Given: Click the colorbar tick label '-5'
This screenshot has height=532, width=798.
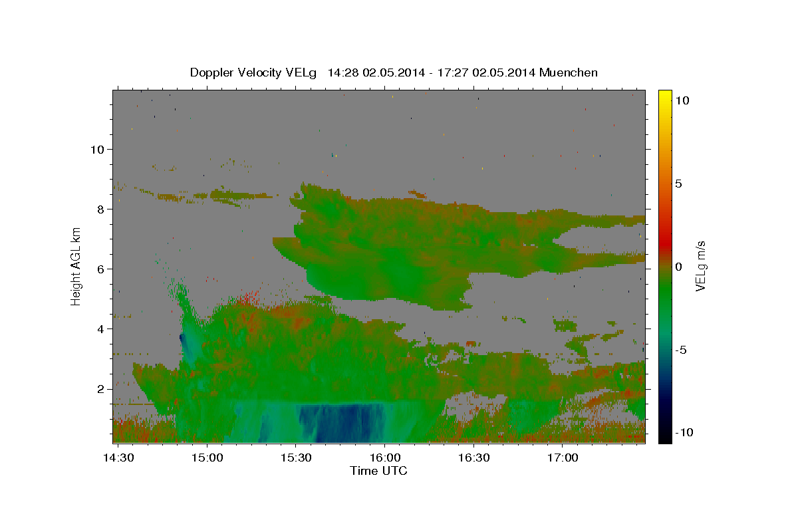Looking at the screenshot, I should click(682, 350).
